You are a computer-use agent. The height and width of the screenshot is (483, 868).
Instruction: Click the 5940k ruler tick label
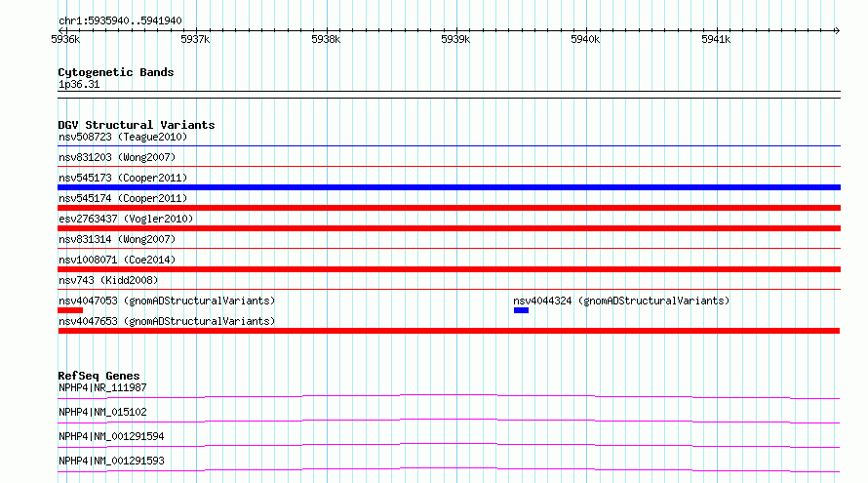[x=586, y=39]
